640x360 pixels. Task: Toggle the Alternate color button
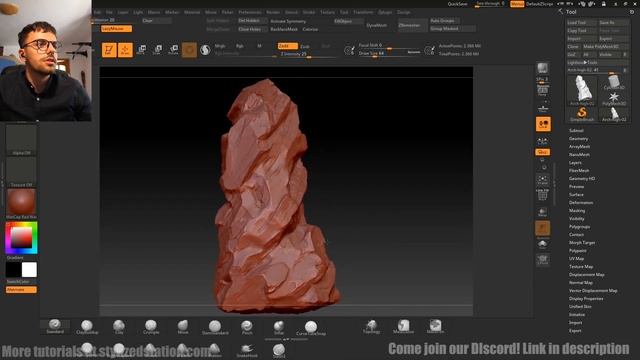[x=21, y=289]
